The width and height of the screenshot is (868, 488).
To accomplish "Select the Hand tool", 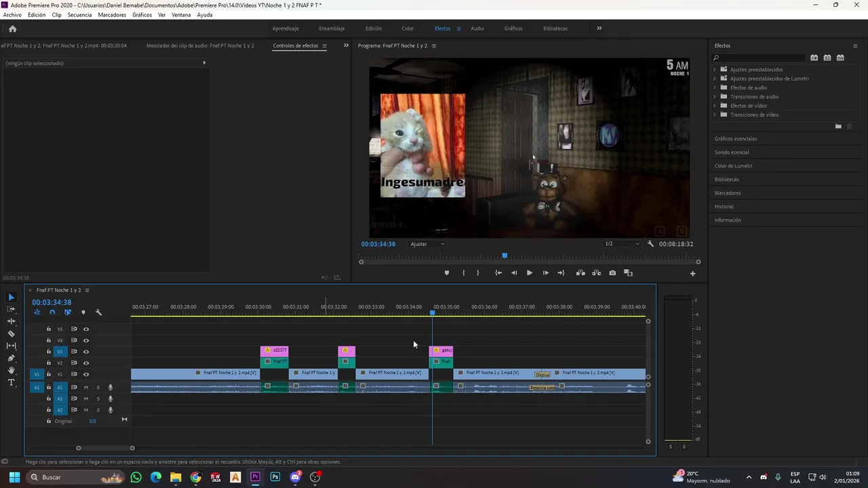I will click(x=11, y=370).
